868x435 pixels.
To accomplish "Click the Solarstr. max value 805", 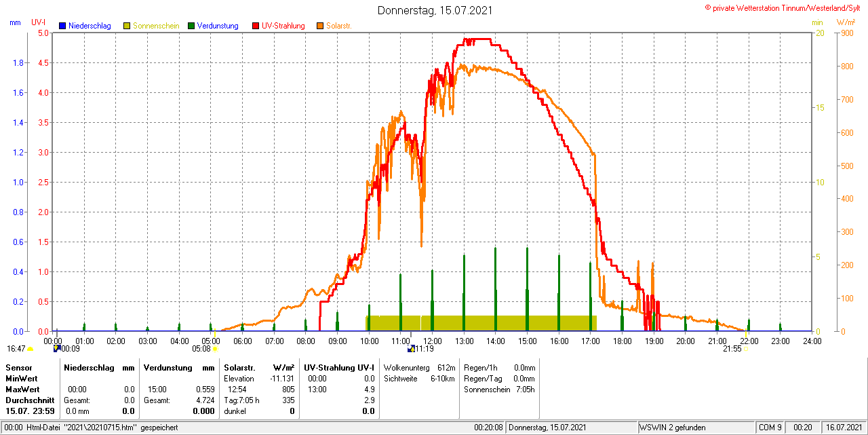I will [x=288, y=390].
